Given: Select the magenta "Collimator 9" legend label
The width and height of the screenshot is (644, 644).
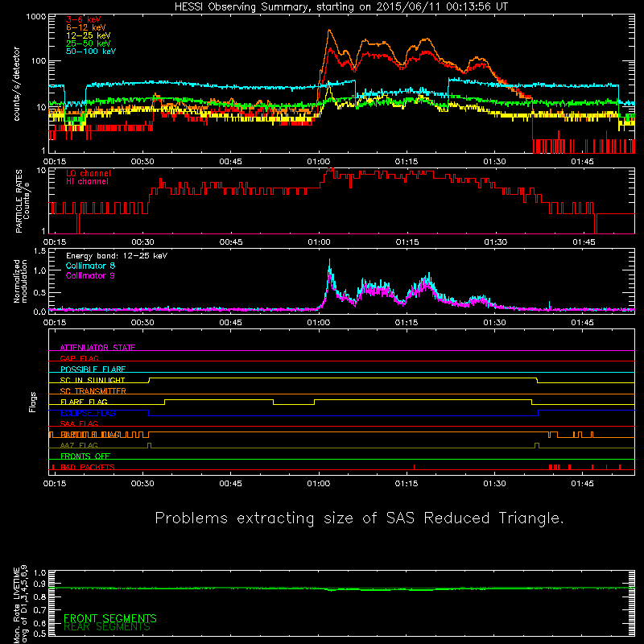Looking at the screenshot, I should tap(90, 275).
